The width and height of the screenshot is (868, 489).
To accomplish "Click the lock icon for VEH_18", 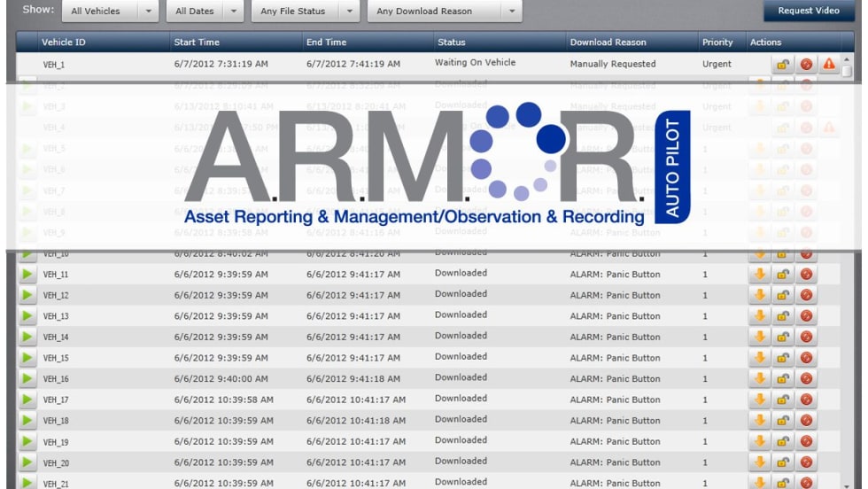I will (783, 421).
